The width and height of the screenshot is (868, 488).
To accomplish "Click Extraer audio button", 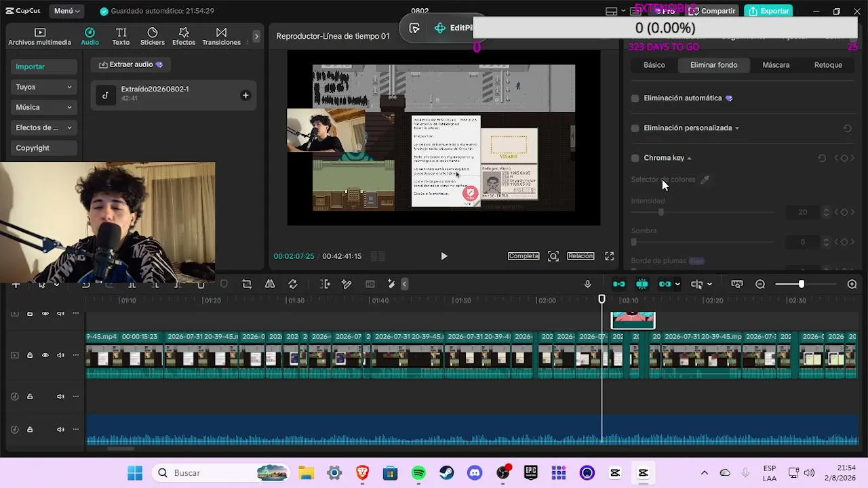I will tap(131, 64).
